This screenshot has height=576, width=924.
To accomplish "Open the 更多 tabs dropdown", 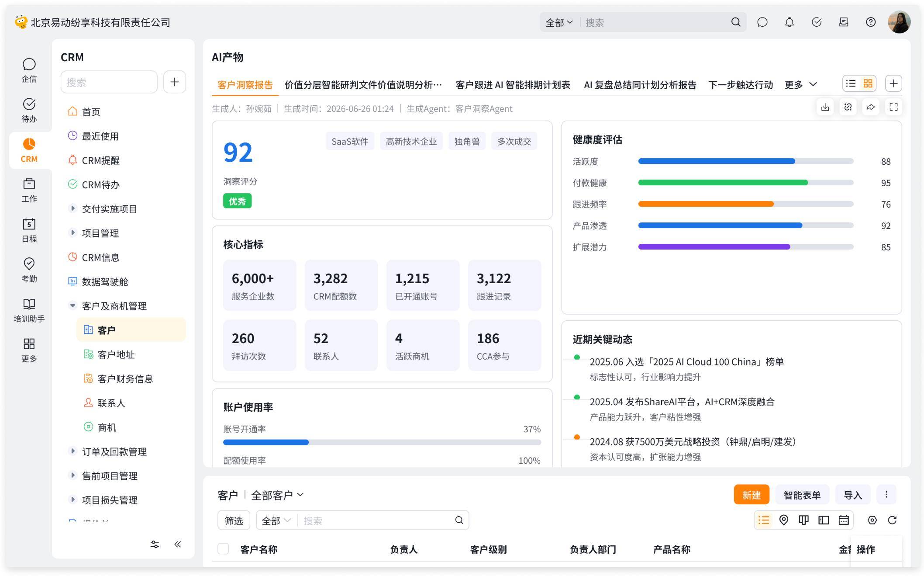I will [x=800, y=85].
